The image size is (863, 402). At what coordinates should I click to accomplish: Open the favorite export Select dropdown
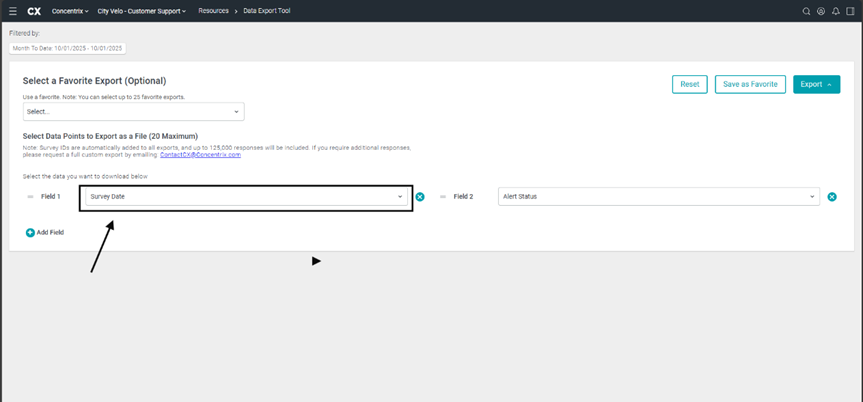point(133,112)
